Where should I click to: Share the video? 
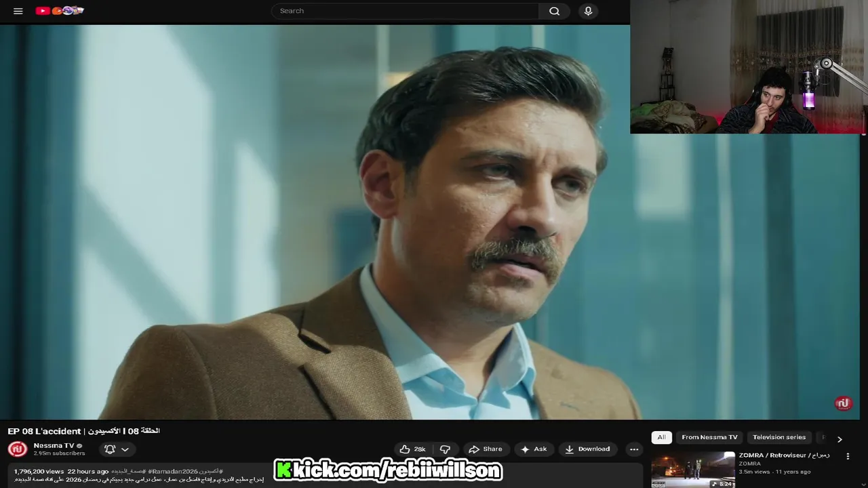(x=486, y=449)
